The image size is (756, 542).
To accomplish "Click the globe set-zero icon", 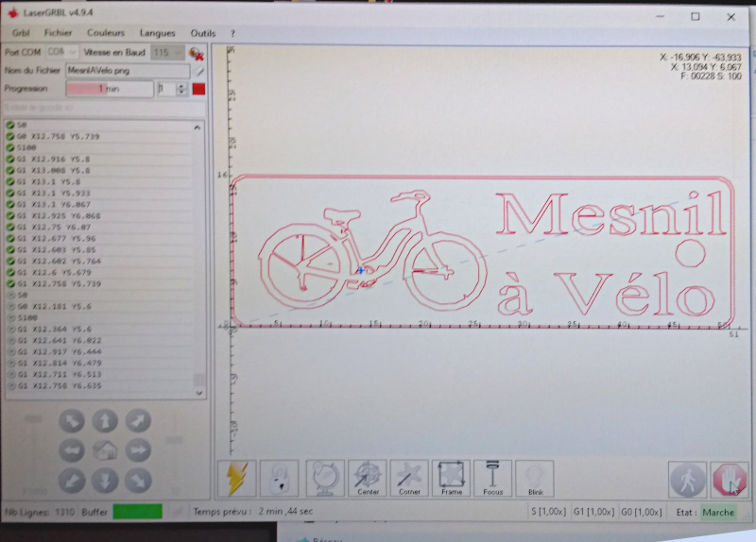I will point(324,478).
